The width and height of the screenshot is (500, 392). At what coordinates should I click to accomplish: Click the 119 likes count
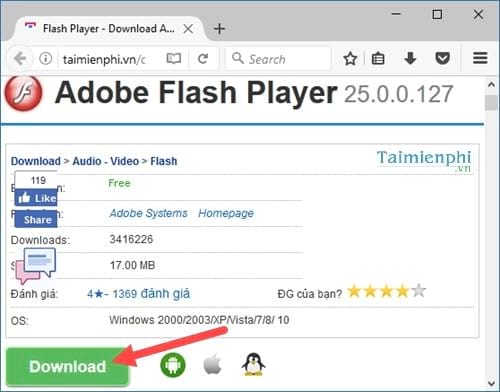click(38, 180)
